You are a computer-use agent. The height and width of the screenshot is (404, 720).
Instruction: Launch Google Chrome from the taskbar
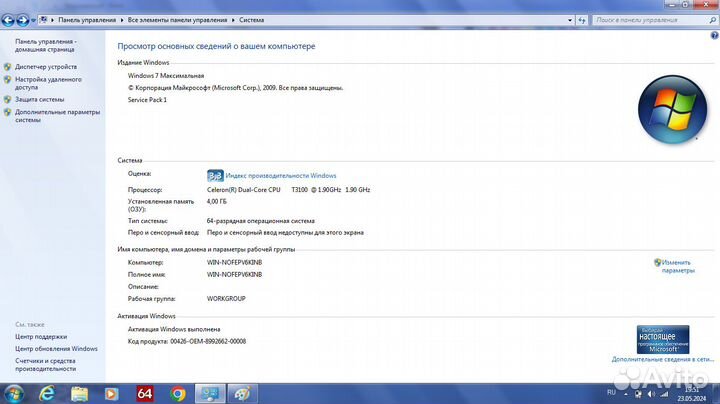pyautogui.click(x=178, y=394)
